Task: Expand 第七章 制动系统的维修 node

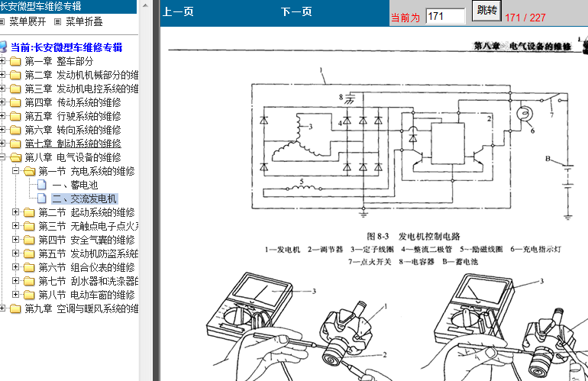Action: coord(2,143)
